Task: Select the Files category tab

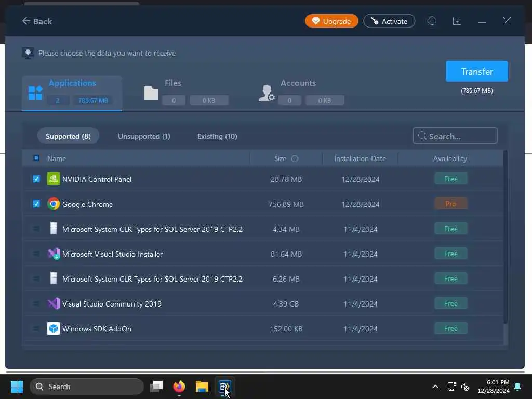Action: (x=187, y=94)
